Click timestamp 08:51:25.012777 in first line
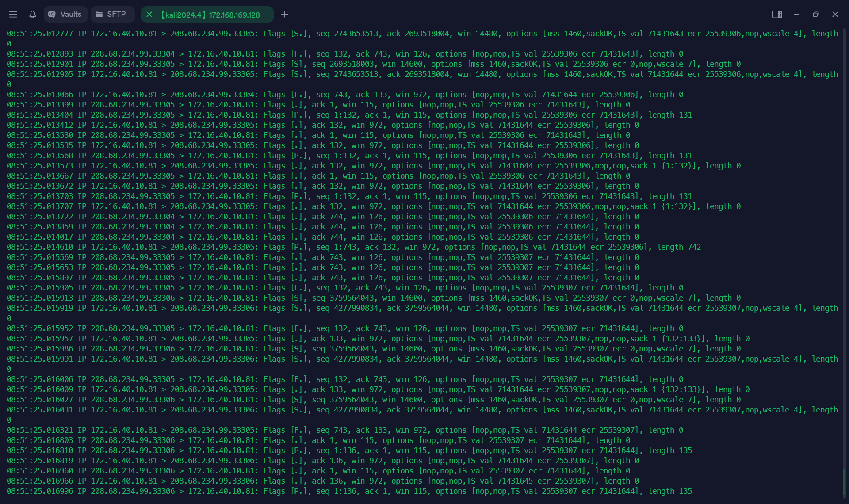The width and height of the screenshot is (849, 504). coord(40,34)
